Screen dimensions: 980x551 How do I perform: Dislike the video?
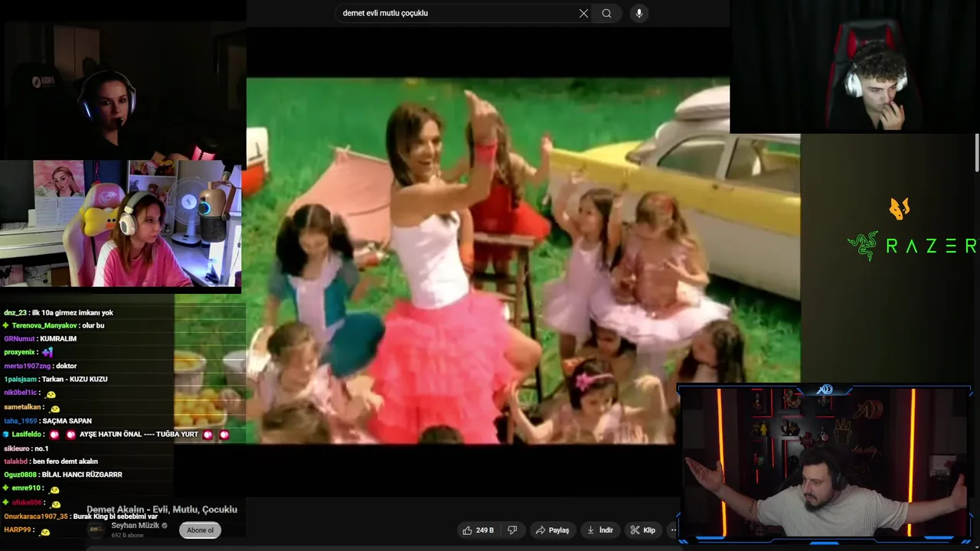(x=512, y=530)
